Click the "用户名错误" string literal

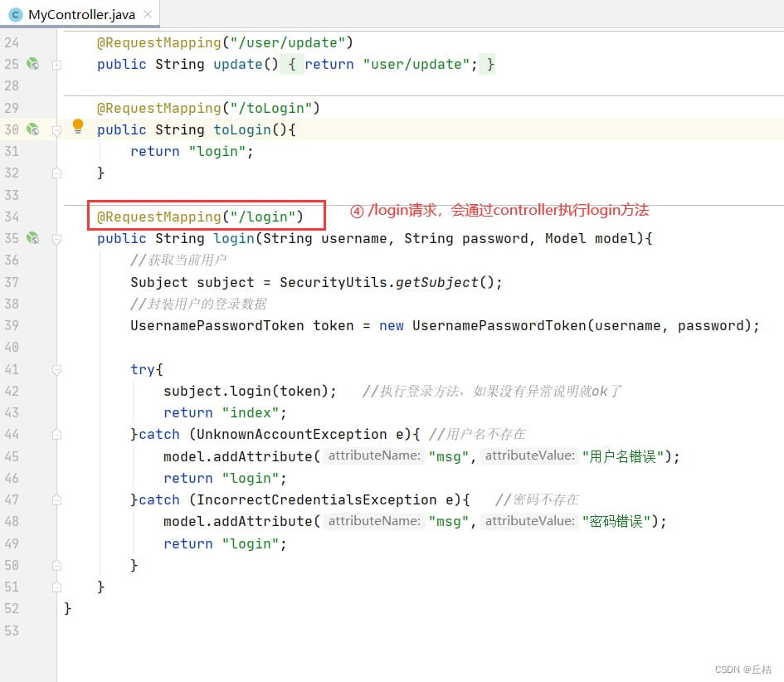[x=622, y=456]
